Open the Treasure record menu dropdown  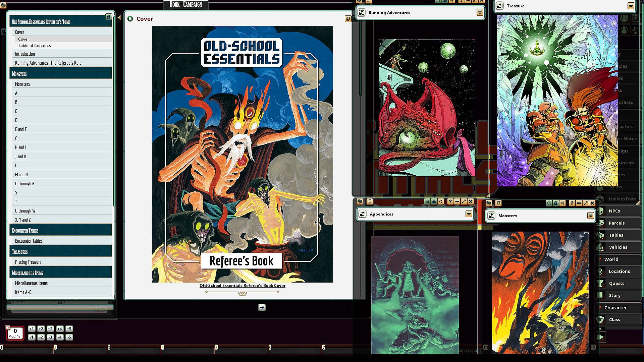tap(631, 6)
